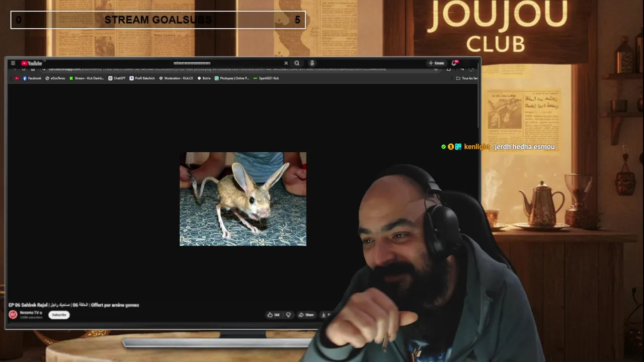This screenshot has width=644, height=362.
Task: Open the ChatGPT bookmark
Action: 117,78
